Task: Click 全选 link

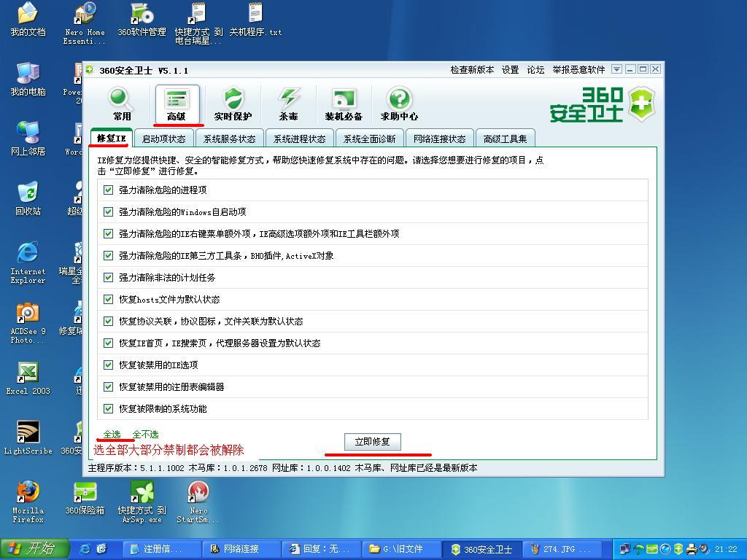Action: pos(112,435)
